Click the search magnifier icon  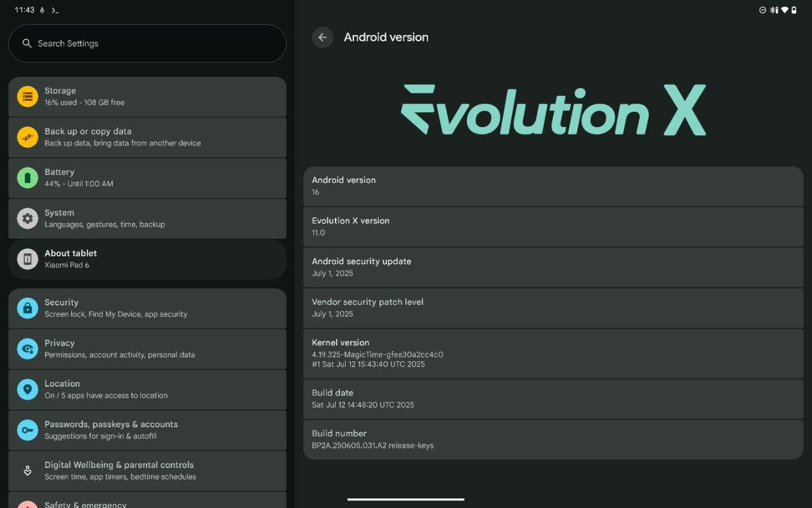click(x=27, y=43)
